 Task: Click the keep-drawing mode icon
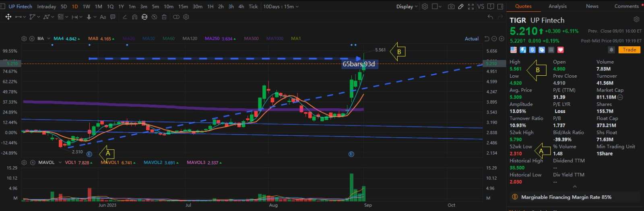point(144,17)
